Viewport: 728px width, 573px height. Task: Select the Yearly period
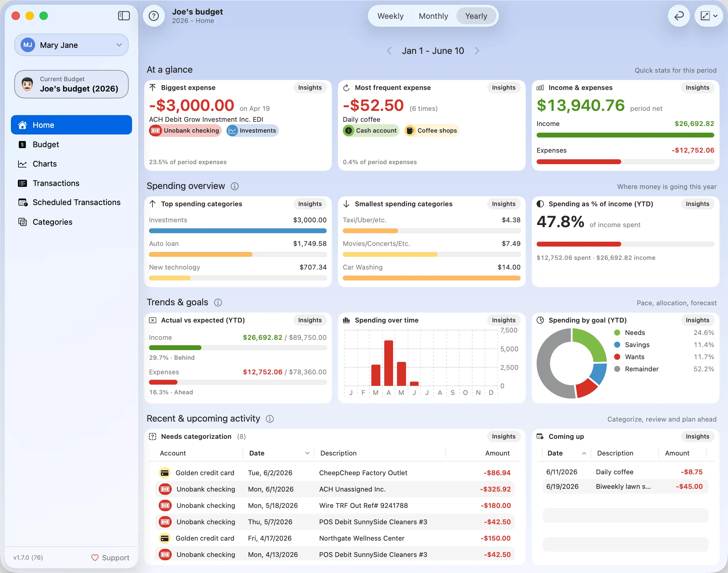[x=476, y=16]
